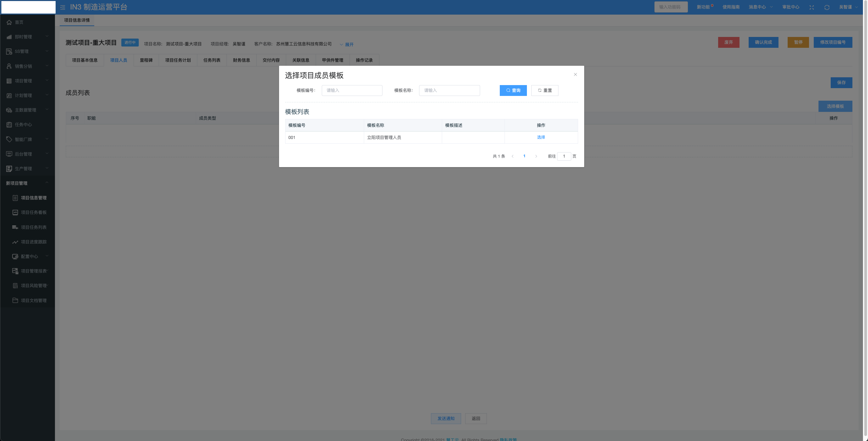Click the 任务中心 icon in sidebar

pos(9,125)
